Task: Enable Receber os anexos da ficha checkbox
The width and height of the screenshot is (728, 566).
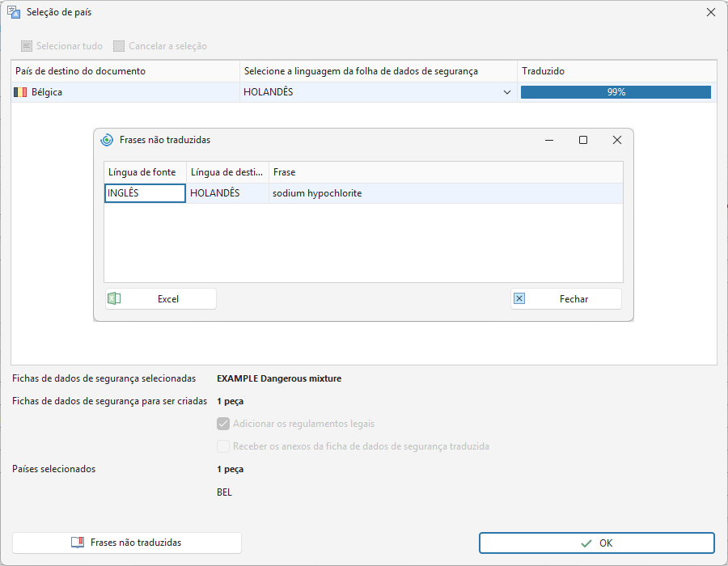Action: (223, 446)
